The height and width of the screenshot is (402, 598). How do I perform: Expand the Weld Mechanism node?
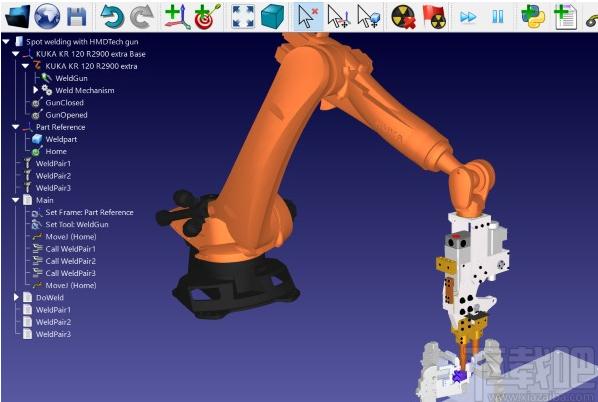point(35,90)
